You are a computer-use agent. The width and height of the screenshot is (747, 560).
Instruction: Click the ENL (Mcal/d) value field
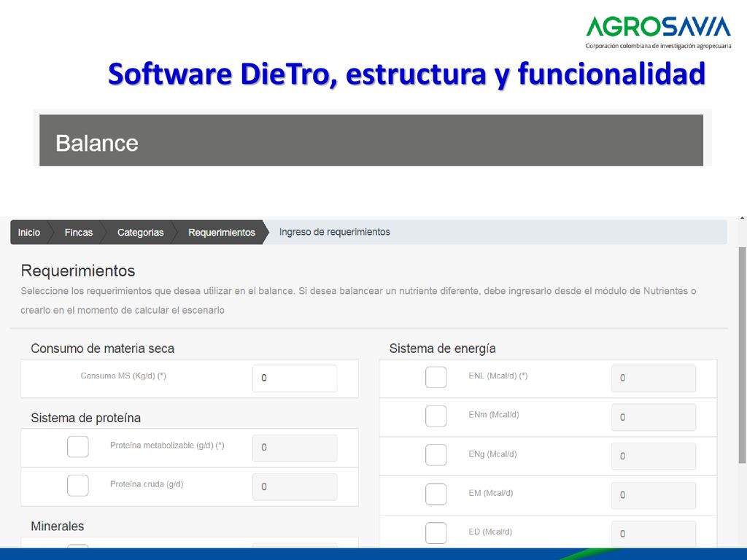tap(654, 378)
